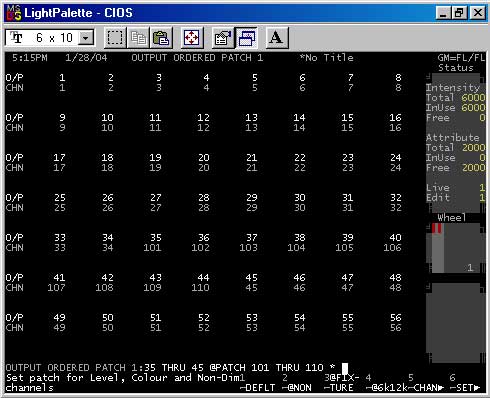This screenshot has height=398, width=490.
Task: Click 'PATCH 101 THRU 110' command text
Action: [x=270, y=368]
